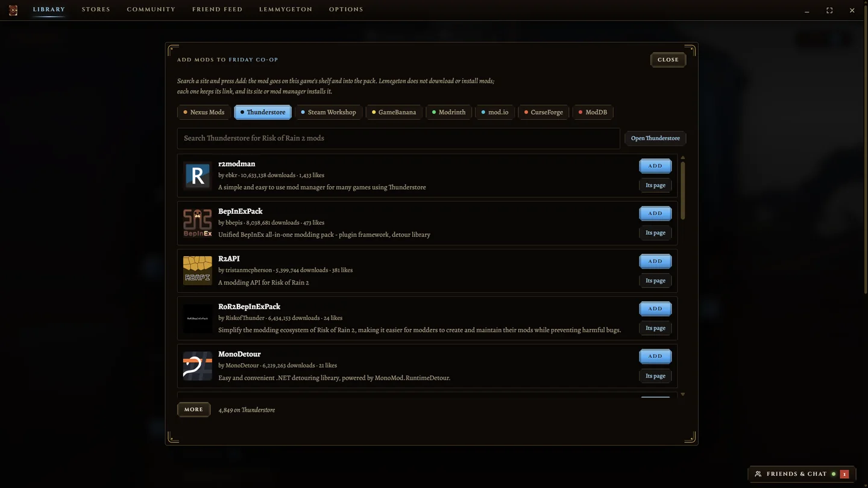The height and width of the screenshot is (488, 868).
Task: Open the Friends & Chat panel
Action: (x=801, y=474)
